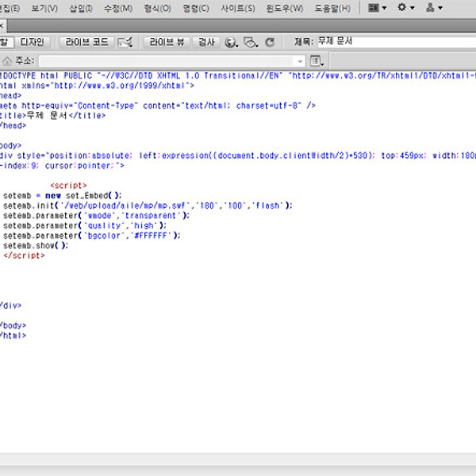Open the Visual Aids eye icon
The width and height of the screenshot is (476, 476).
pos(251,42)
